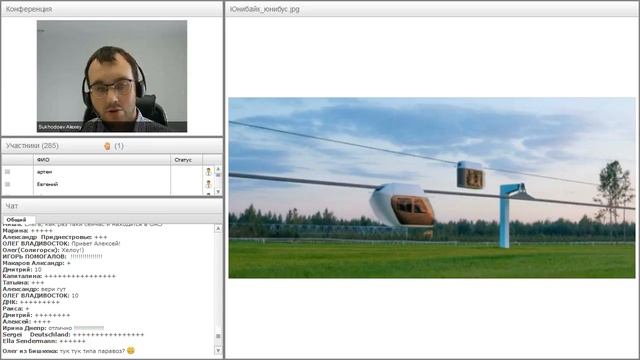Select the Общий chat tab
Viewport: 640px width, 360px height.
tap(16, 220)
